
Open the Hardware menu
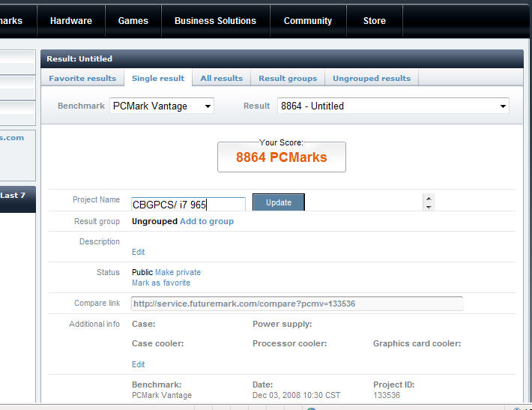pos(71,21)
